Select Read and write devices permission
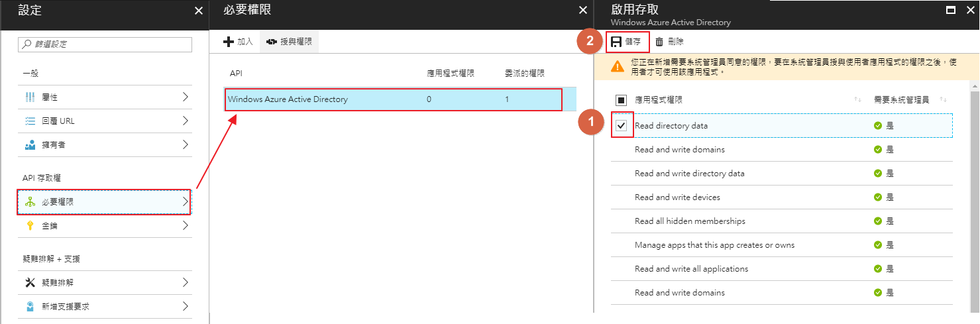The width and height of the screenshot is (980, 324). tap(677, 197)
